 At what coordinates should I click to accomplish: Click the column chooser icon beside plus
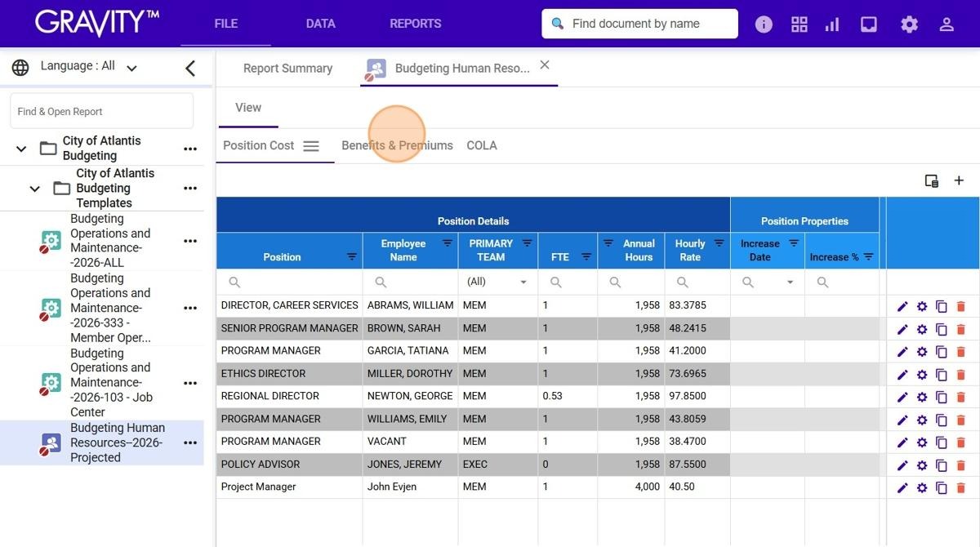point(932,180)
